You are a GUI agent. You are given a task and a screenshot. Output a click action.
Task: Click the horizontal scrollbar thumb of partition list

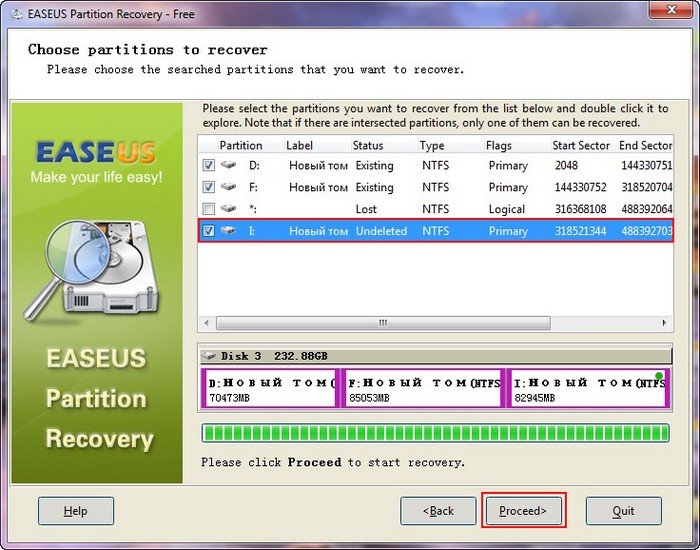click(383, 323)
